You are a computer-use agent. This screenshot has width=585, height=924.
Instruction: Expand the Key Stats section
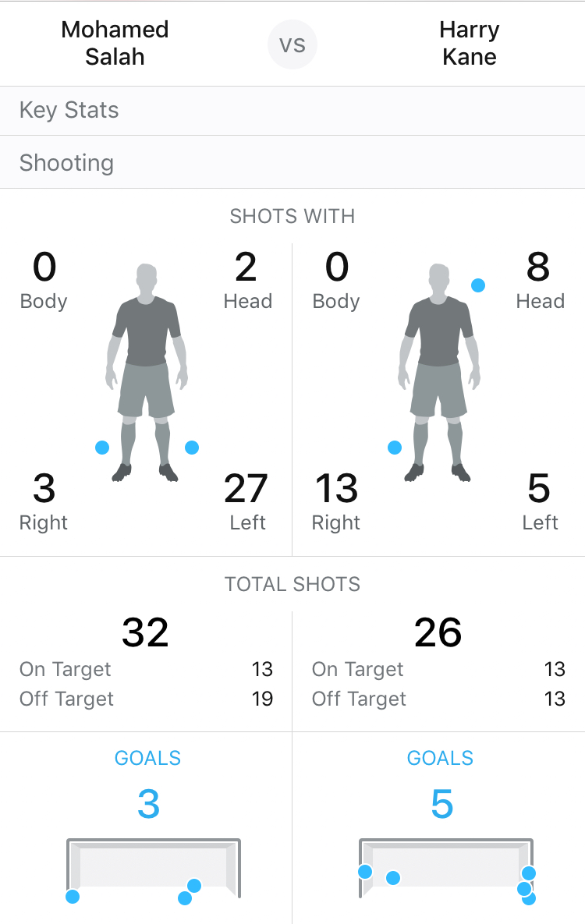(x=292, y=111)
